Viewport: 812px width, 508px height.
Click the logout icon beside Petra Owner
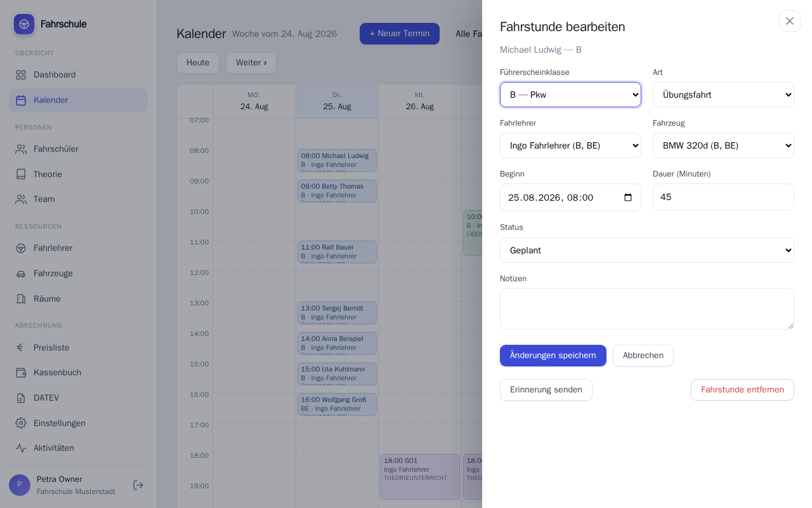(x=138, y=485)
